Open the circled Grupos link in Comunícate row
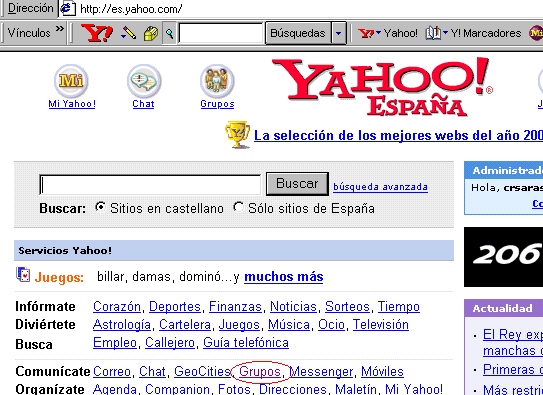 260,372
